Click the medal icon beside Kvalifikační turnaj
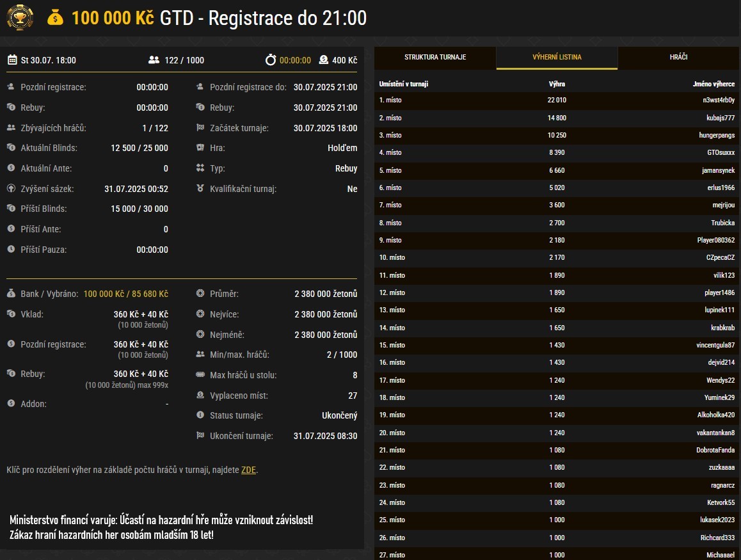Viewport: 741px width, 560px height. click(200, 189)
